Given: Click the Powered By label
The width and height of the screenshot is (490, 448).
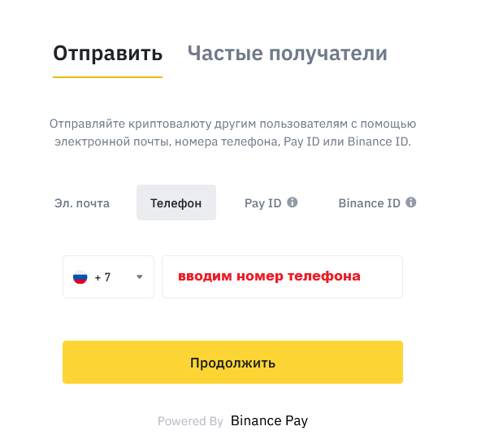Looking at the screenshot, I should pyautogui.click(x=190, y=421).
